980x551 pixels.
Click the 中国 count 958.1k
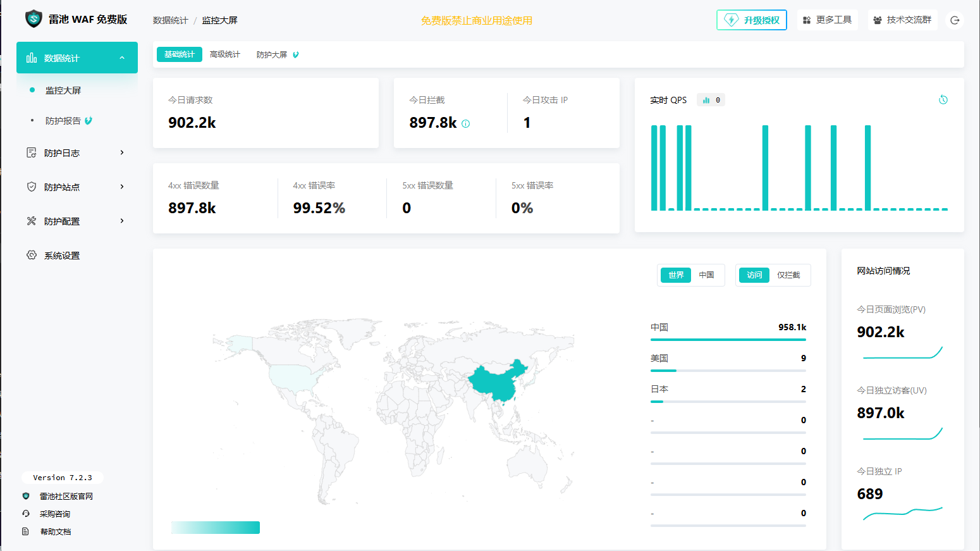click(x=792, y=327)
